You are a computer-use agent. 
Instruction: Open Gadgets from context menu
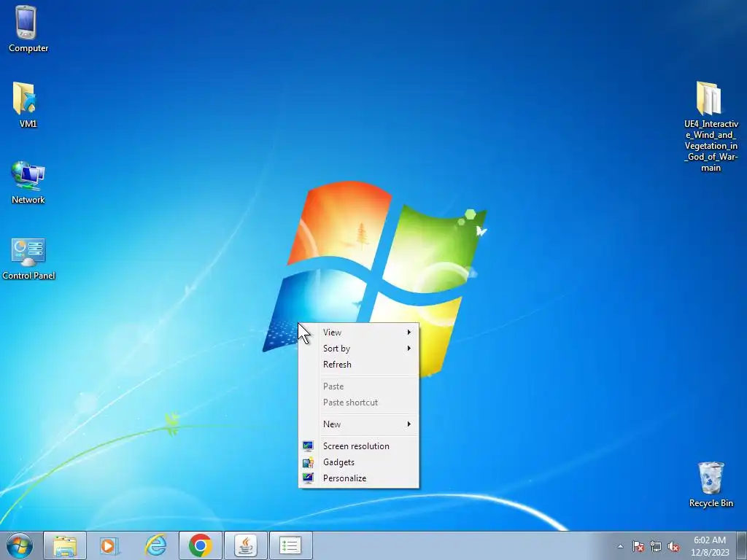(x=359, y=462)
